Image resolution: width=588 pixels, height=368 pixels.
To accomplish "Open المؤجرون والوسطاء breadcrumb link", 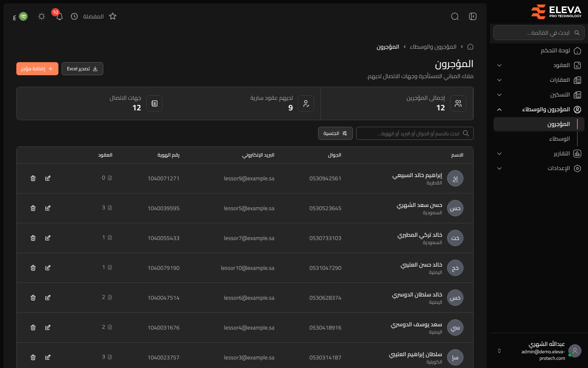I will [x=433, y=47].
